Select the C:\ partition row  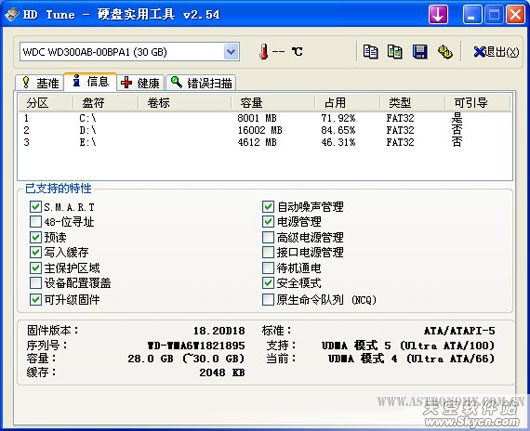264,118
